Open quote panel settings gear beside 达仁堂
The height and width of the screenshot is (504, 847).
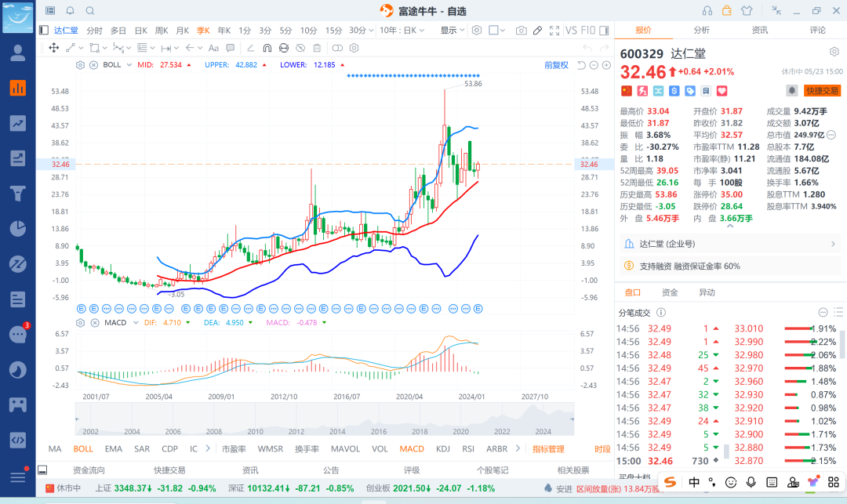[x=834, y=52]
